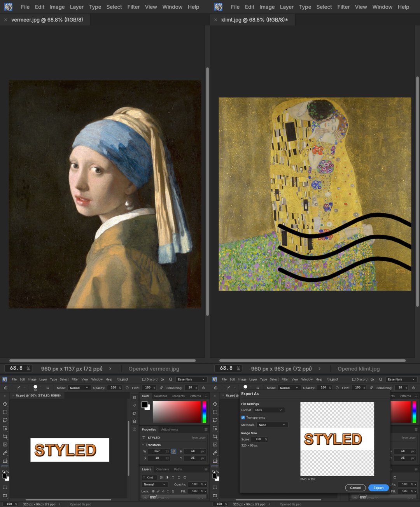Click hue slider strip in Color panel

pyautogui.click(x=204, y=412)
